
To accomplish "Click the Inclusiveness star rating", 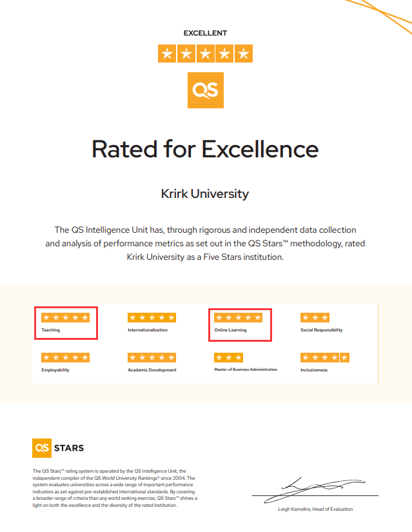I will point(325,358).
